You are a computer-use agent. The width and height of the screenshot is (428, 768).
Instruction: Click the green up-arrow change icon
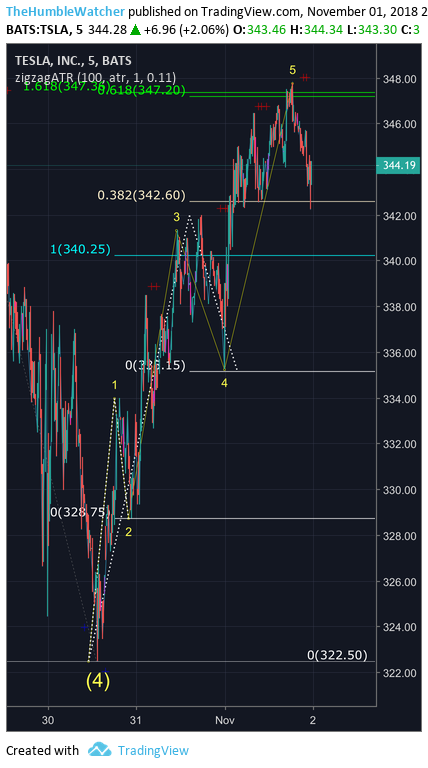(x=136, y=30)
